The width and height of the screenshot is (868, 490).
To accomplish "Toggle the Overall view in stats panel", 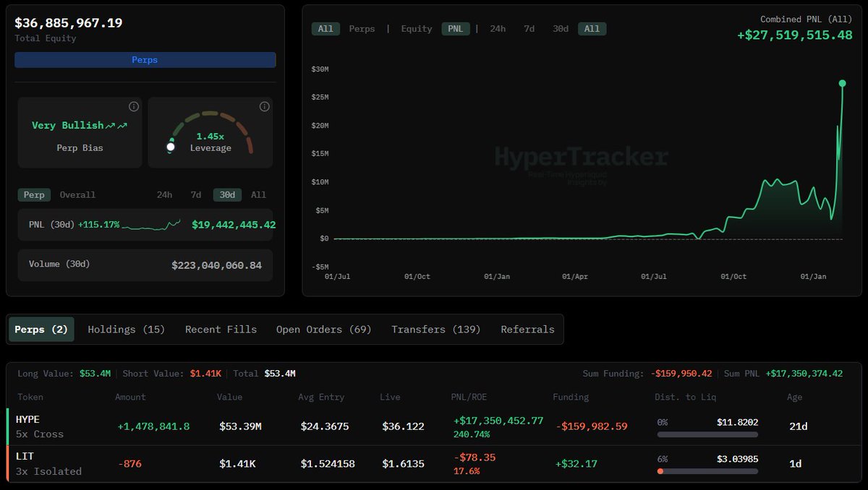I will click(77, 195).
